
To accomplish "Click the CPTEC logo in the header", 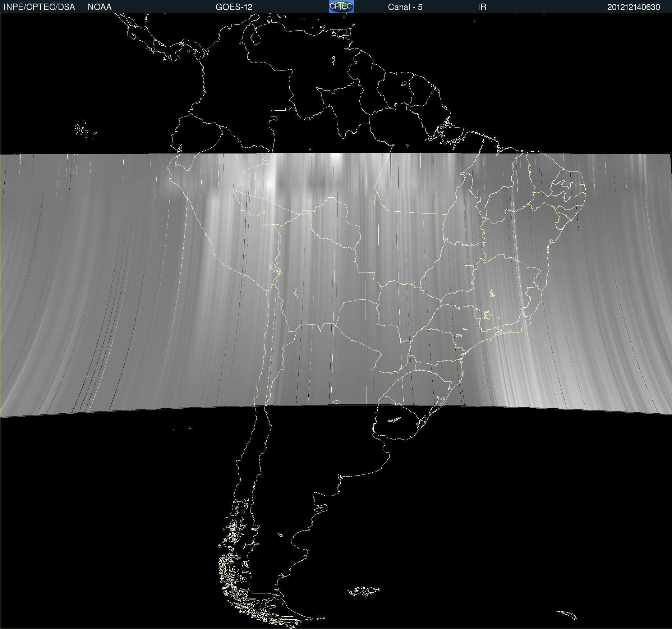I will click(x=341, y=6).
